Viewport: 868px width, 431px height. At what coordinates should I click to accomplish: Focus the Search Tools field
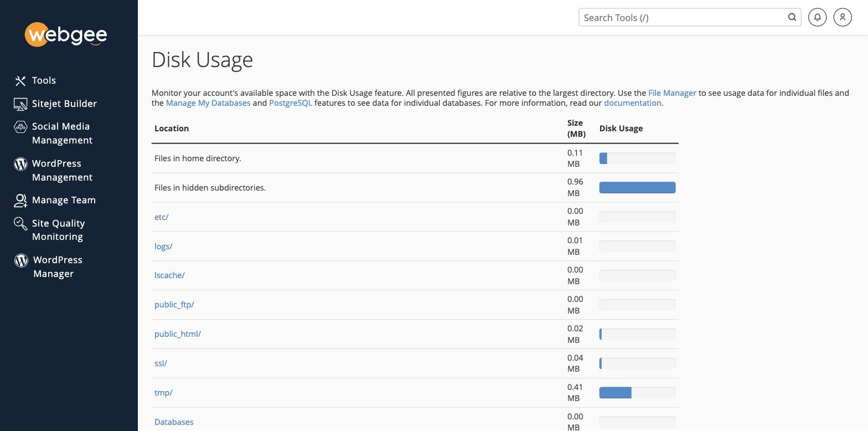pyautogui.click(x=690, y=17)
